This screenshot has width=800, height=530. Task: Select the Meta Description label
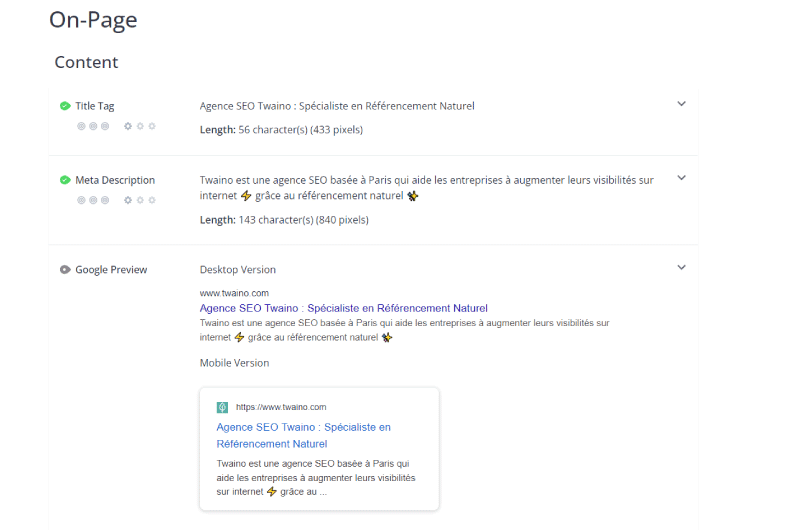[x=115, y=180]
